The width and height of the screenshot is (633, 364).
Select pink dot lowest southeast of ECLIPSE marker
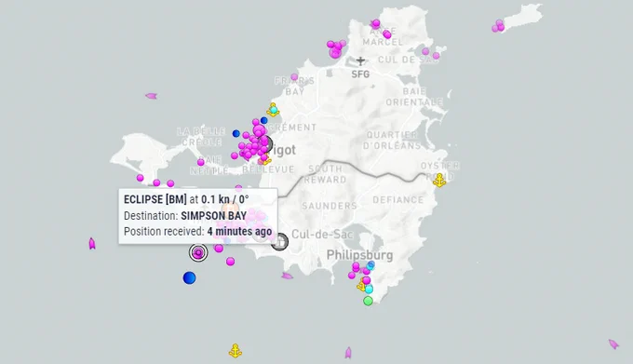click(231, 262)
